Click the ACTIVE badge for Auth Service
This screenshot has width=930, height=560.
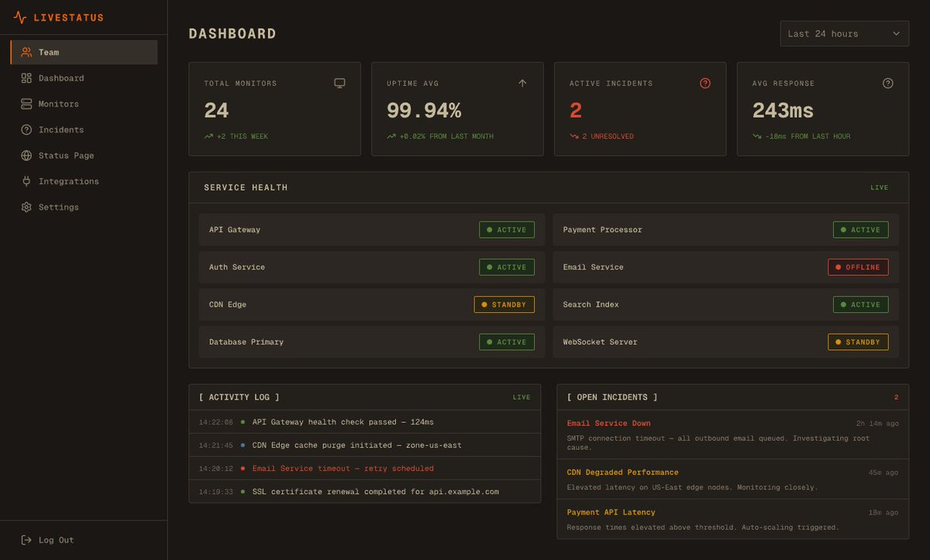click(507, 267)
